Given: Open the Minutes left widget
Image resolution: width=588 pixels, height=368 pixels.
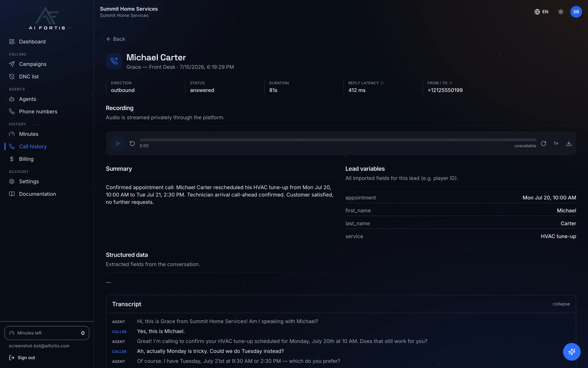Looking at the screenshot, I should click(x=47, y=333).
